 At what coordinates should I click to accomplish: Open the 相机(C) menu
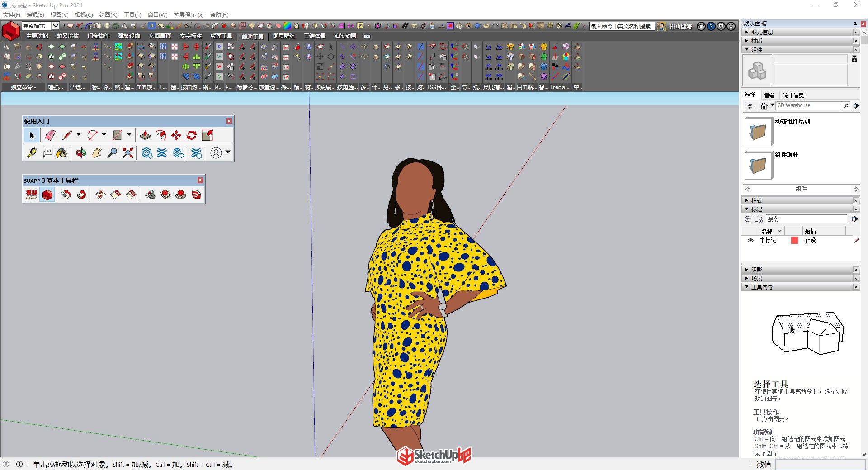pyautogui.click(x=84, y=15)
